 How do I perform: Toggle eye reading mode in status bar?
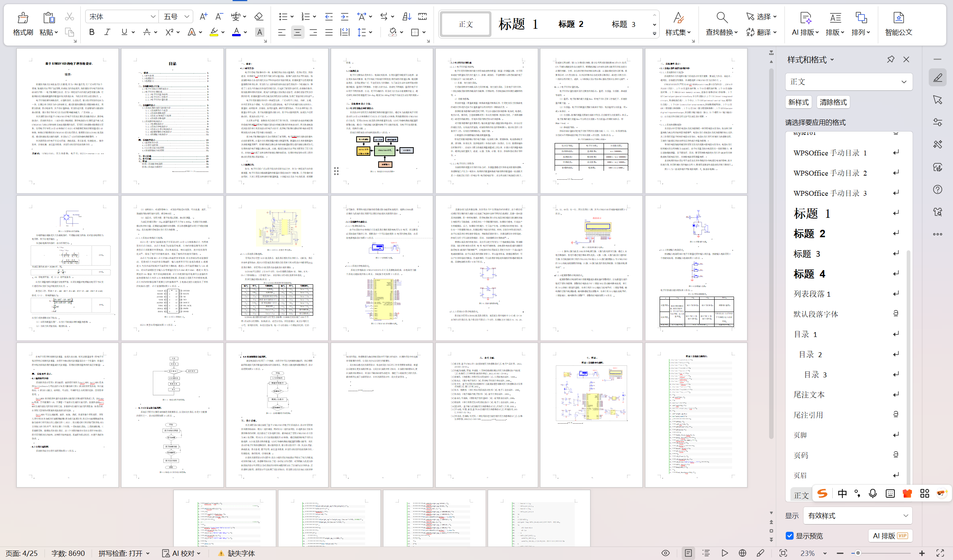tap(666, 553)
